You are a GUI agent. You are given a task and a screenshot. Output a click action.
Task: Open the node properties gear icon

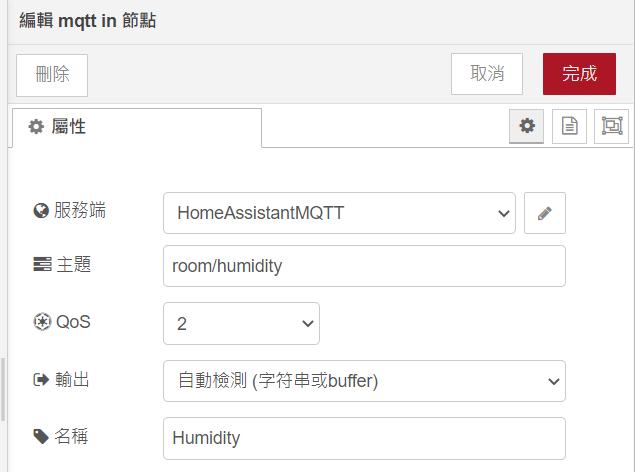(527, 126)
